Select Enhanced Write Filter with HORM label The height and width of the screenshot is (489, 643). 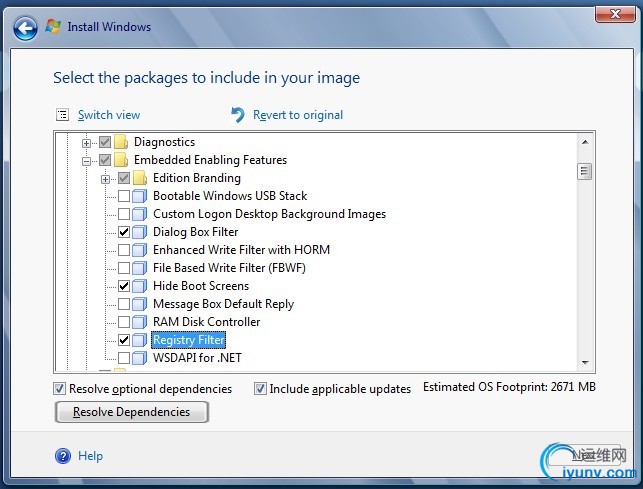click(242, 250)
